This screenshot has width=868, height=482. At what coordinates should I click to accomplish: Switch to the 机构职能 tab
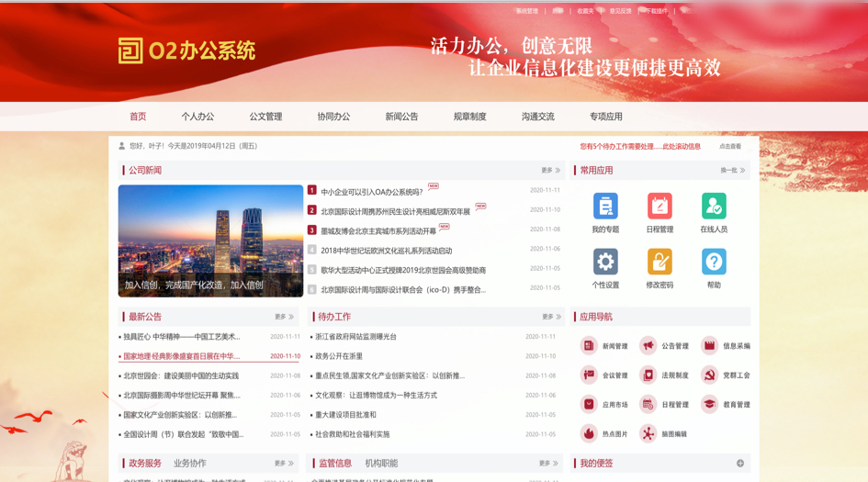pos(381,464)
